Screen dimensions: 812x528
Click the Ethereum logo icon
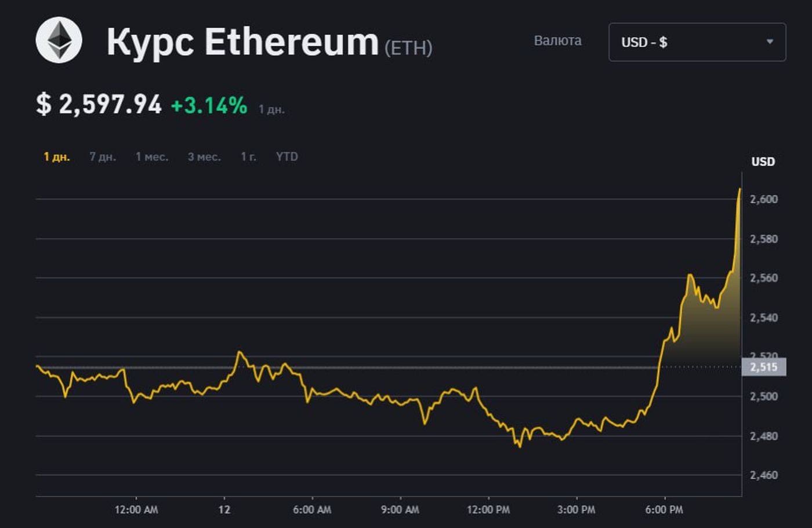pyautogui.click(x=59, y=40)
